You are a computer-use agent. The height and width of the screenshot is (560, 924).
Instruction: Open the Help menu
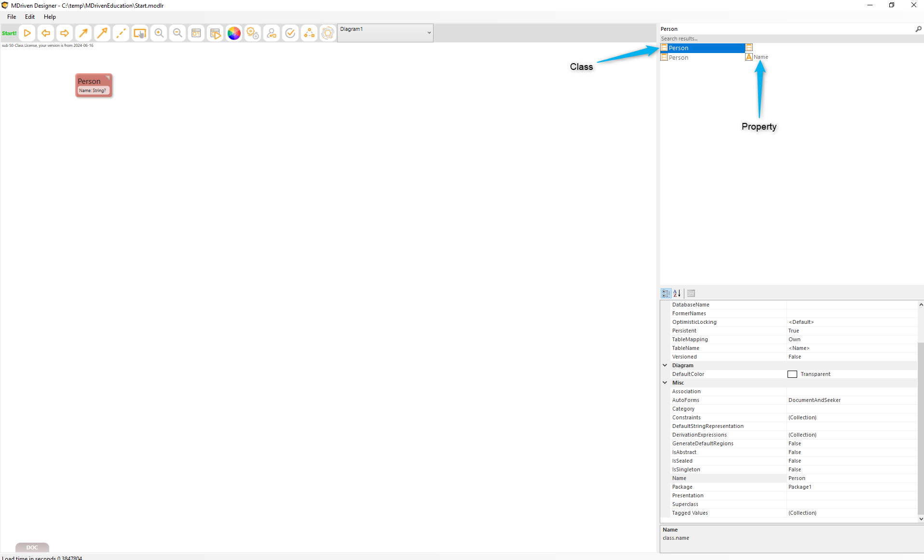pos(50,17)
